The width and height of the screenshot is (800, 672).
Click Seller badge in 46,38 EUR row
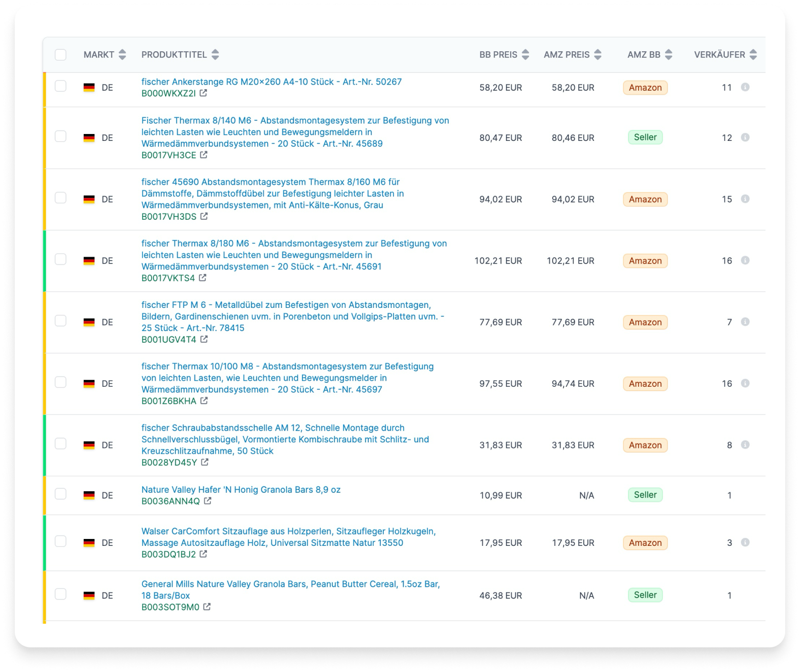(x=645, y=595)
